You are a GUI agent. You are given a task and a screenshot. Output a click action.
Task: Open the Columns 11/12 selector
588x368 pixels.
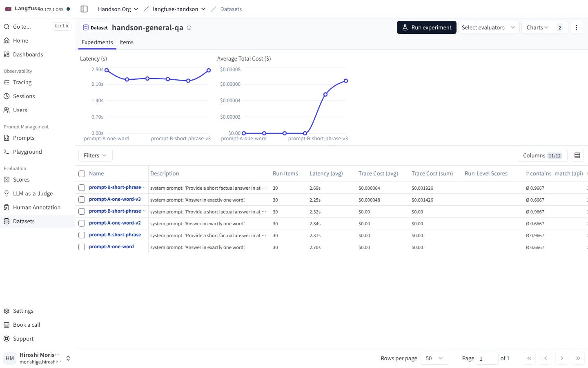(x=542, y=155)
